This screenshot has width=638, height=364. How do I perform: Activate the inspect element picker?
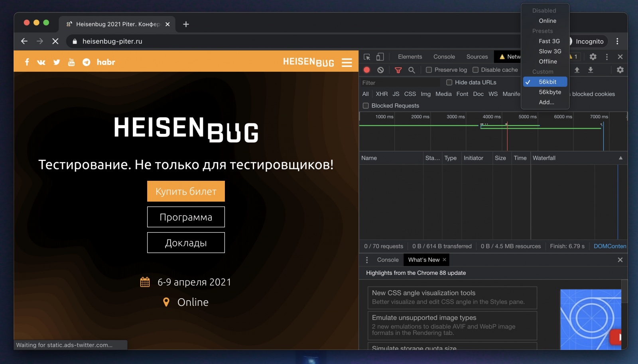point(367,57)
